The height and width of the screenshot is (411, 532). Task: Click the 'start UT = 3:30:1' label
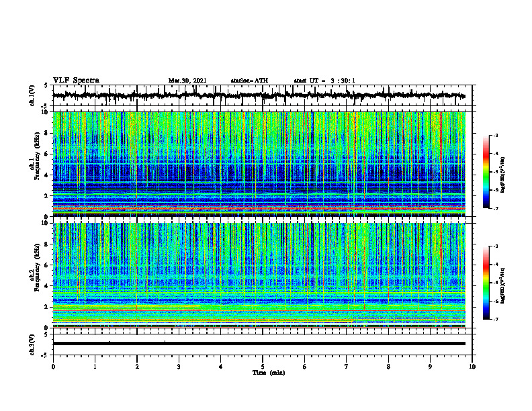click(x=324, y=81)
